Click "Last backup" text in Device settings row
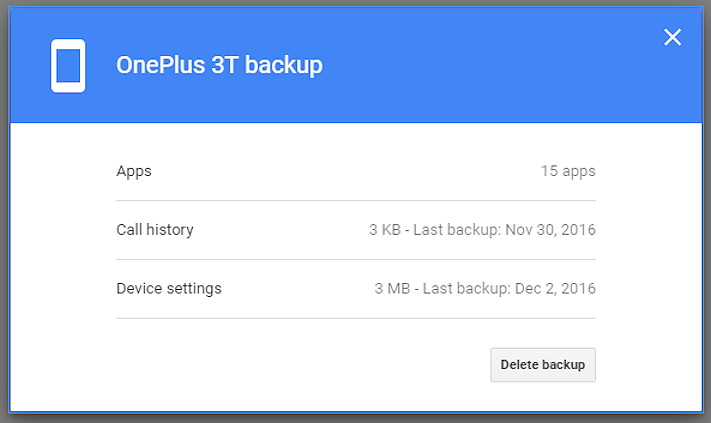The image size is (711, 423). coord(465,289)
